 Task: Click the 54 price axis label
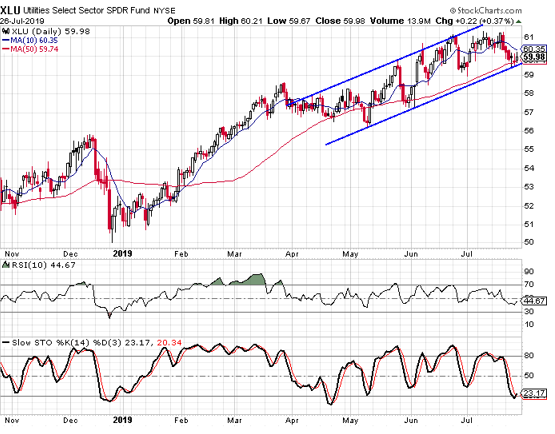529,168
